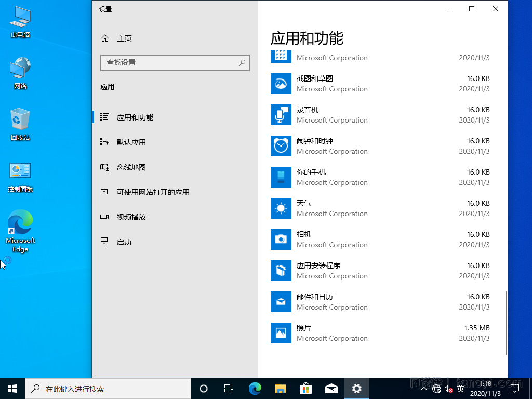Select the 照片 entry name

click(303, 328)
